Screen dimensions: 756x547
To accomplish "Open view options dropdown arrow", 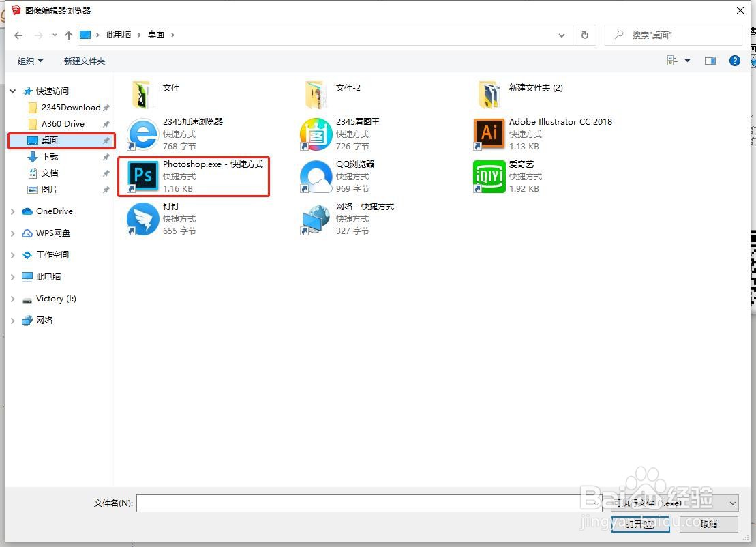I will [x=688, y=61].
